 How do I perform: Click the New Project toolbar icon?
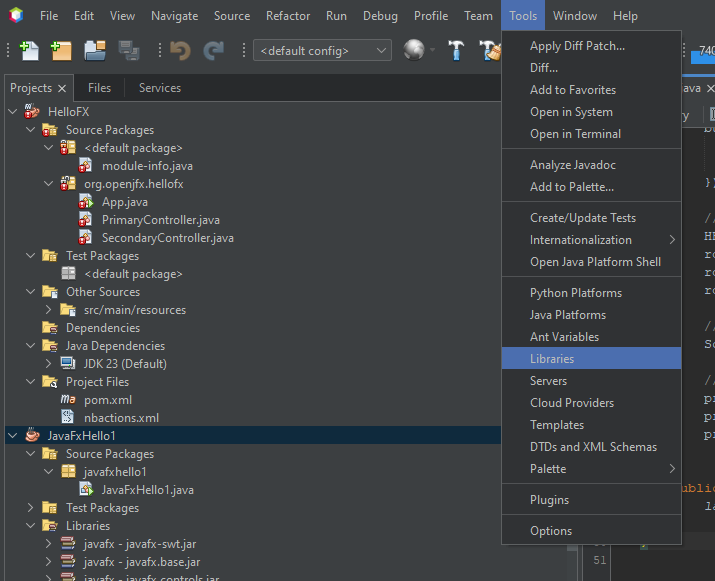point(61,51)
